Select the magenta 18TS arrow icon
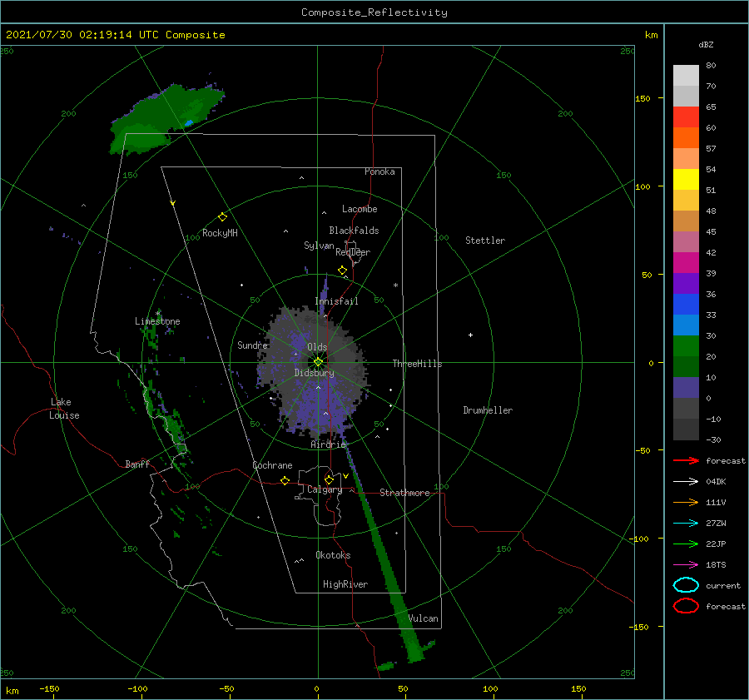The height and width of the screenshot is (700, 749). coord(686,565)
